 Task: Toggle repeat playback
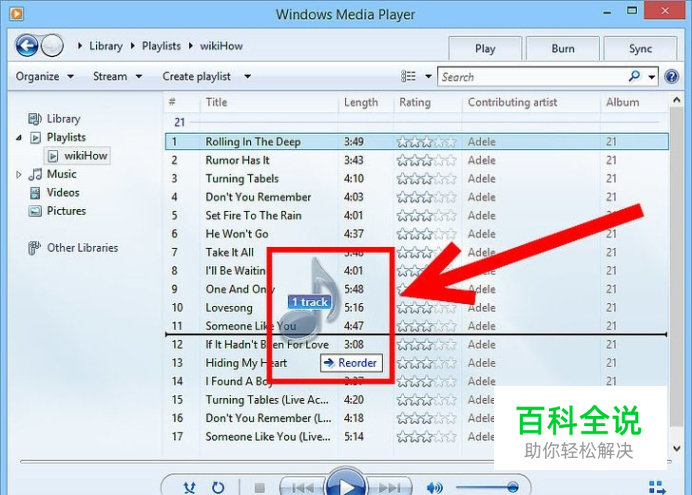point(218,488)
